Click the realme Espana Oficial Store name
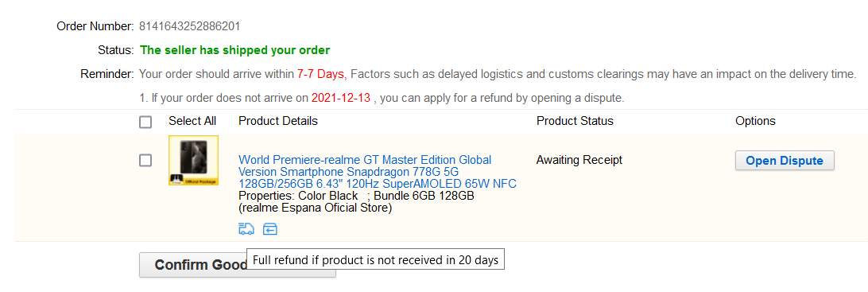This screenshot has height=292, width=868. [315, 208]
